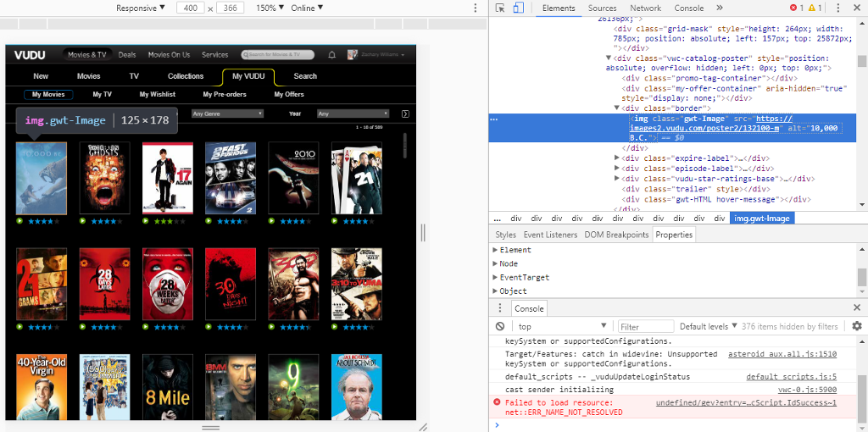This screenshot has width=868, height=432.
Task: Expand the EventTarget properties section
Action: [x=495, y=277]
